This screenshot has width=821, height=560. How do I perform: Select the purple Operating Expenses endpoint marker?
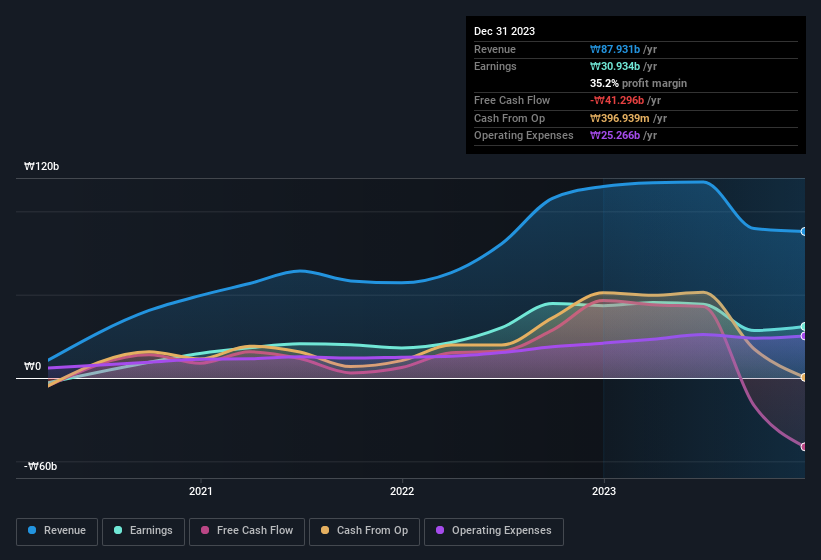click(804, 336)
